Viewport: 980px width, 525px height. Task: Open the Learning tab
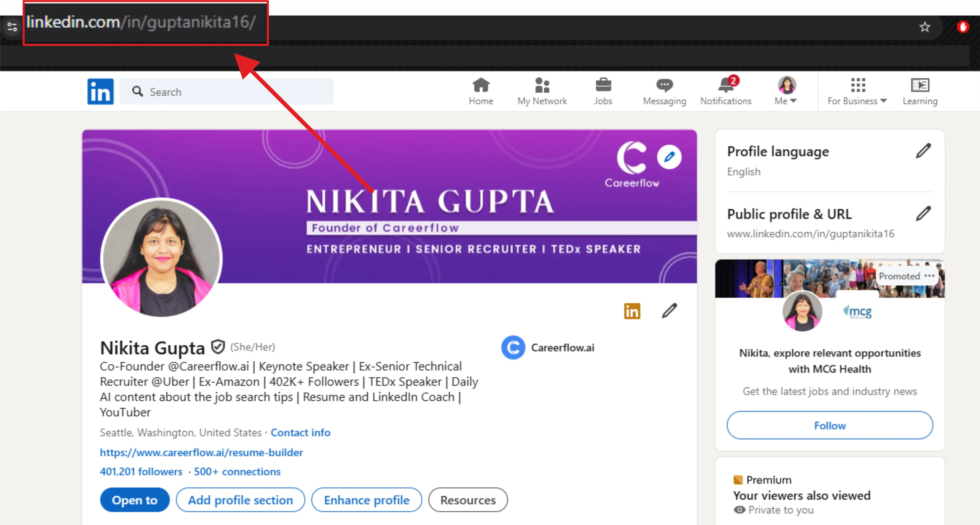click(x=920, y=91)
